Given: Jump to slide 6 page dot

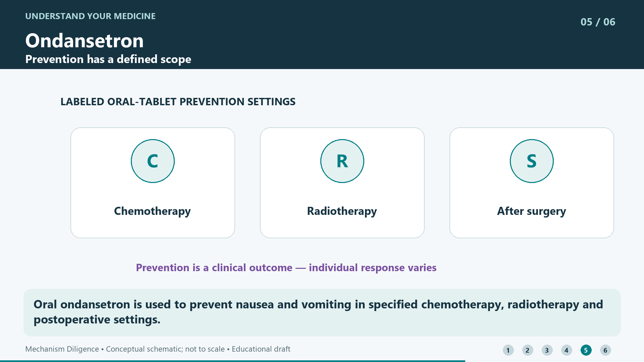Looking at the screenshot, I should click(x=605, y=350).
